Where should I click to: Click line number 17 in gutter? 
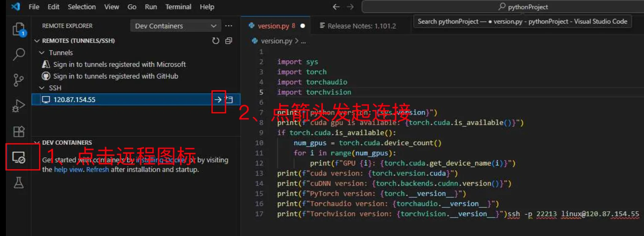(x=259, y=214)
